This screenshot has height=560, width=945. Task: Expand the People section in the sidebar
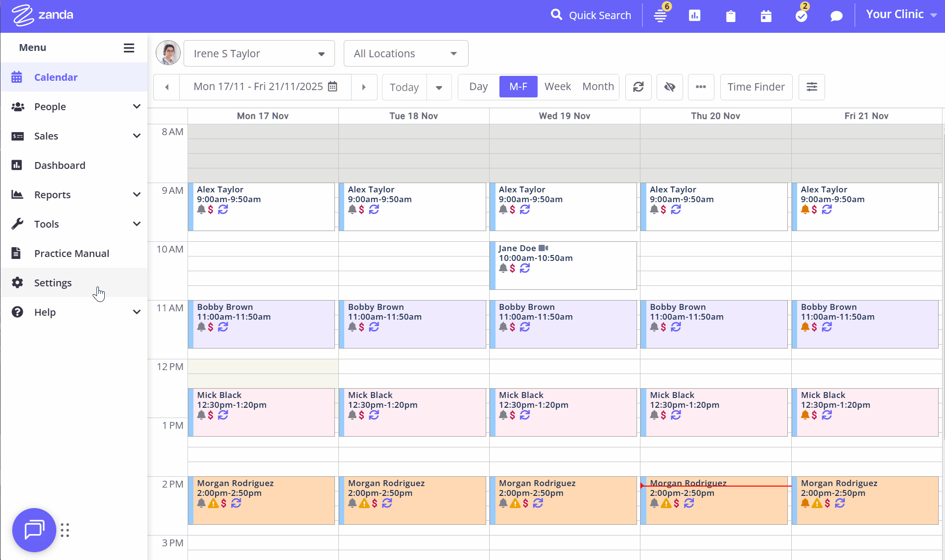[x=74, y=106]
